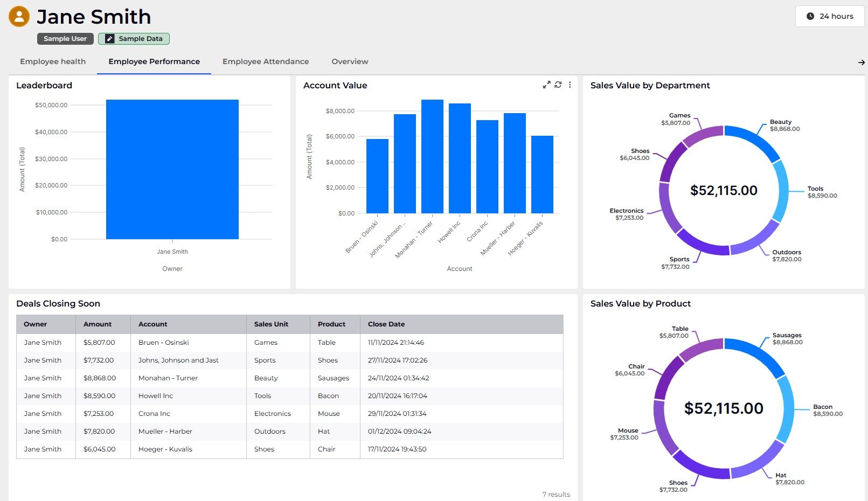Select the Employee Performance tab

154,61
